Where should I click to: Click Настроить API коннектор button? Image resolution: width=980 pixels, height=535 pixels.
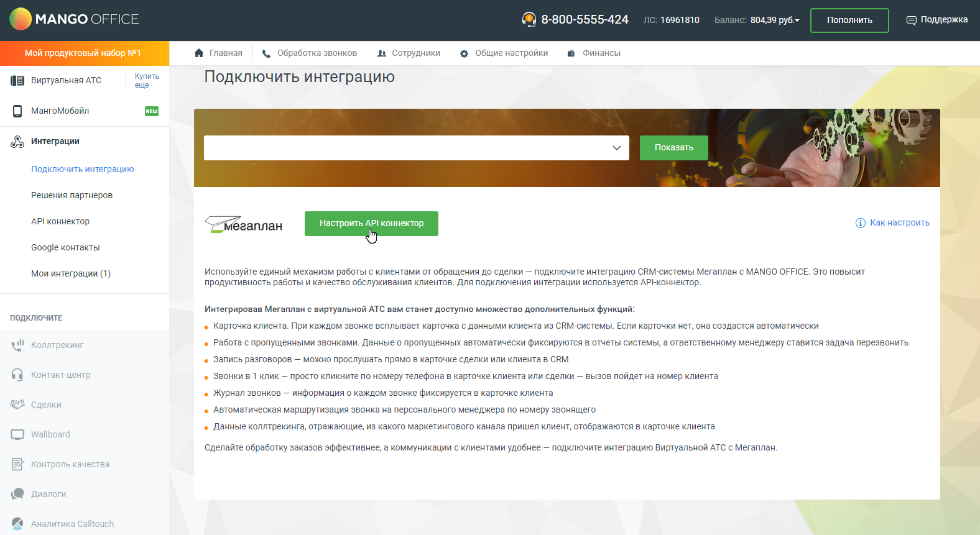[371, 224]
